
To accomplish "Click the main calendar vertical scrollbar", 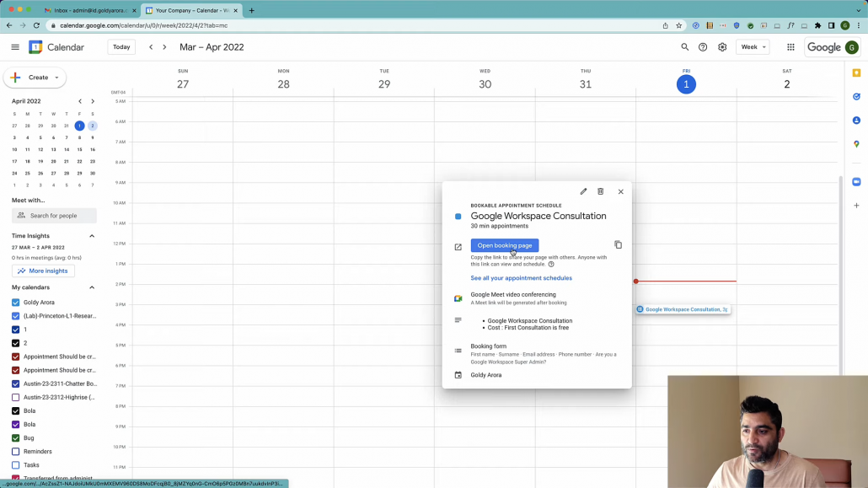I will pos(840,275).
